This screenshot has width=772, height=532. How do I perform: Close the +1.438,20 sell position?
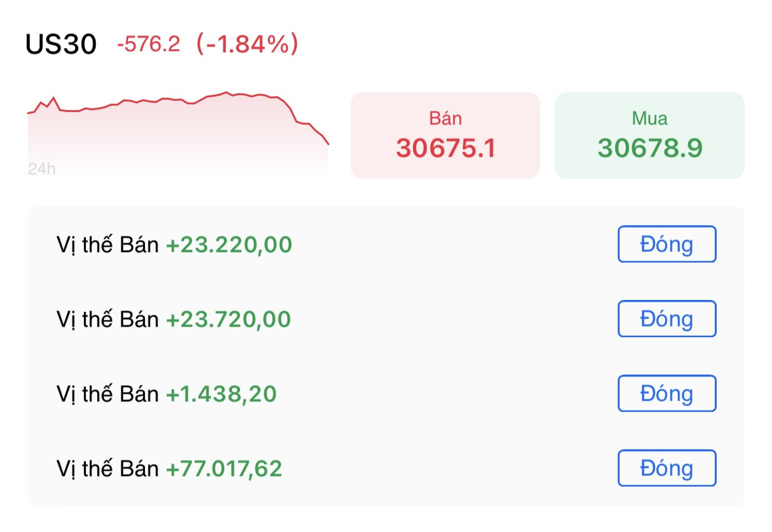tap(667, 393)
